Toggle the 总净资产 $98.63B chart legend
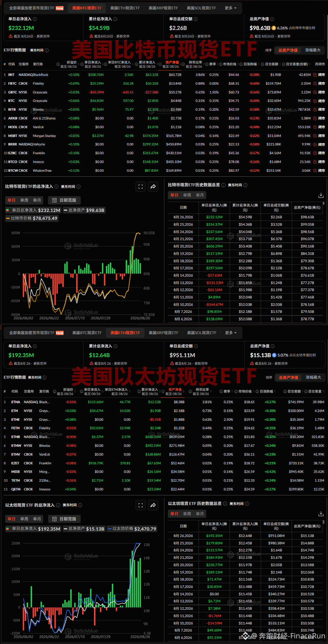Image resolution: width=328 pixels, height=644 pixels. 84,210
